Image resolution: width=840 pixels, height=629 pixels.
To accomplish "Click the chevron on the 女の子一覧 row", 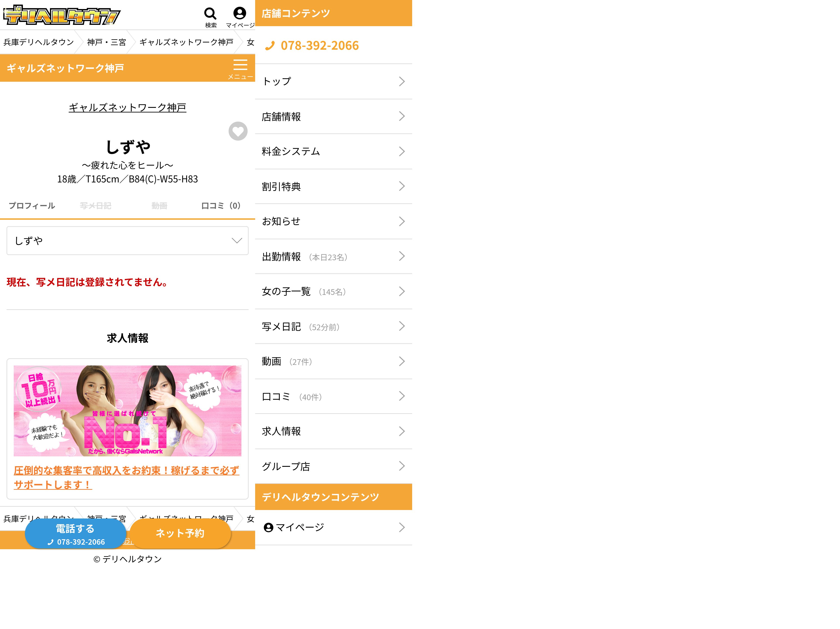I will [x=402, y=291].
